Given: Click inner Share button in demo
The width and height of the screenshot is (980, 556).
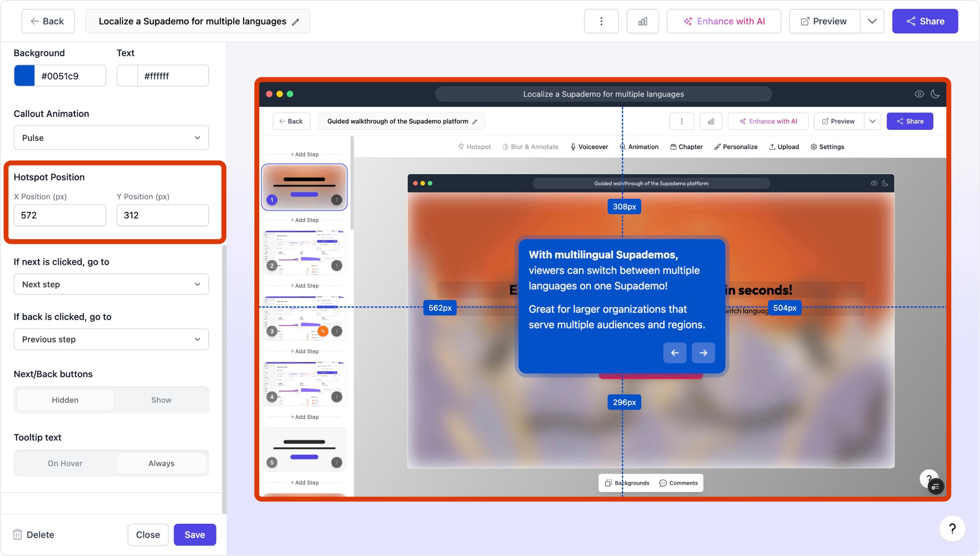Looking at the screenshot, I should pos(910,121).
